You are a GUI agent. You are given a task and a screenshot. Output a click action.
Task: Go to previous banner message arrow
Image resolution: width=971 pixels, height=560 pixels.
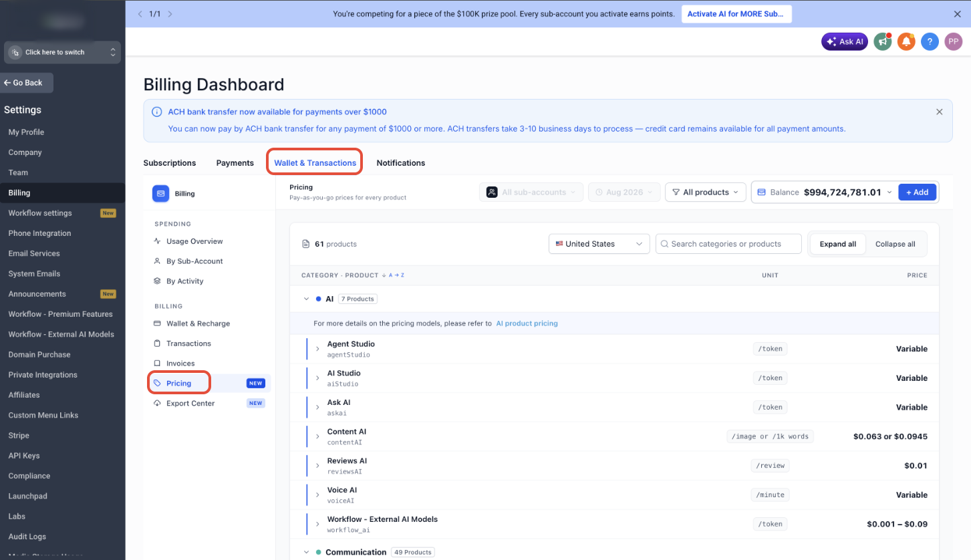coord(140,13)
